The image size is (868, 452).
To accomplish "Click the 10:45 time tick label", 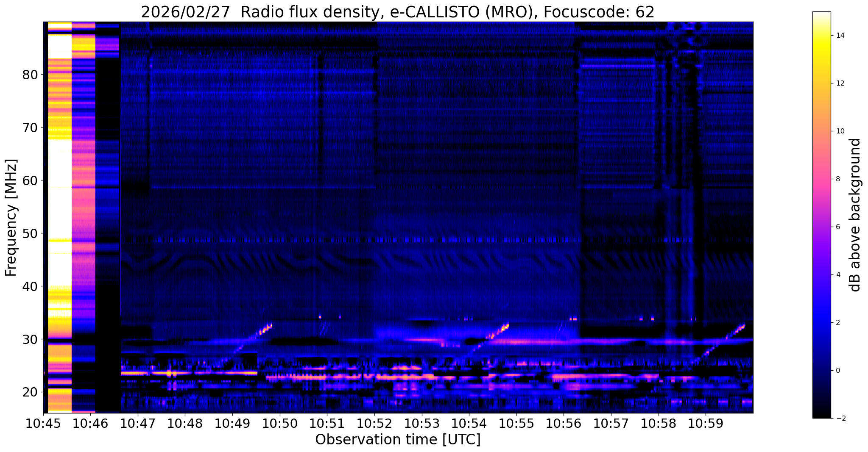I will coord(43,424).
